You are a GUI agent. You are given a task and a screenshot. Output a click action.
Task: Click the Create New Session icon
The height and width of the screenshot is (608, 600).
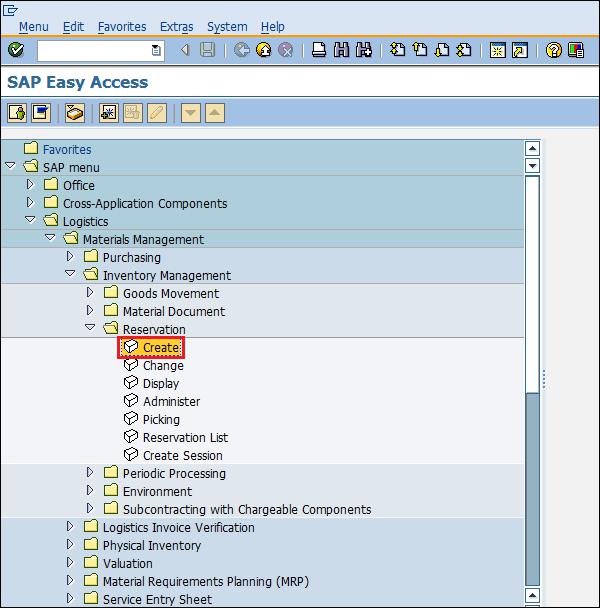click(498, 50)
